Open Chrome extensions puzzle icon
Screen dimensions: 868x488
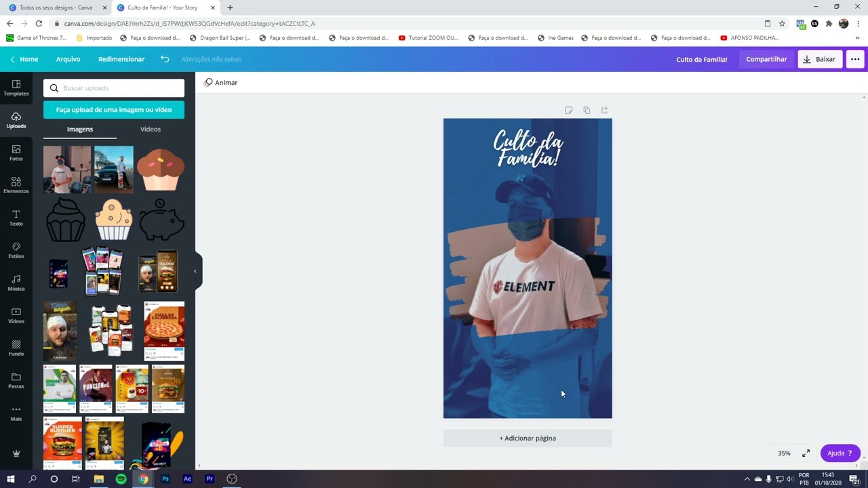(x=829, y=23)
